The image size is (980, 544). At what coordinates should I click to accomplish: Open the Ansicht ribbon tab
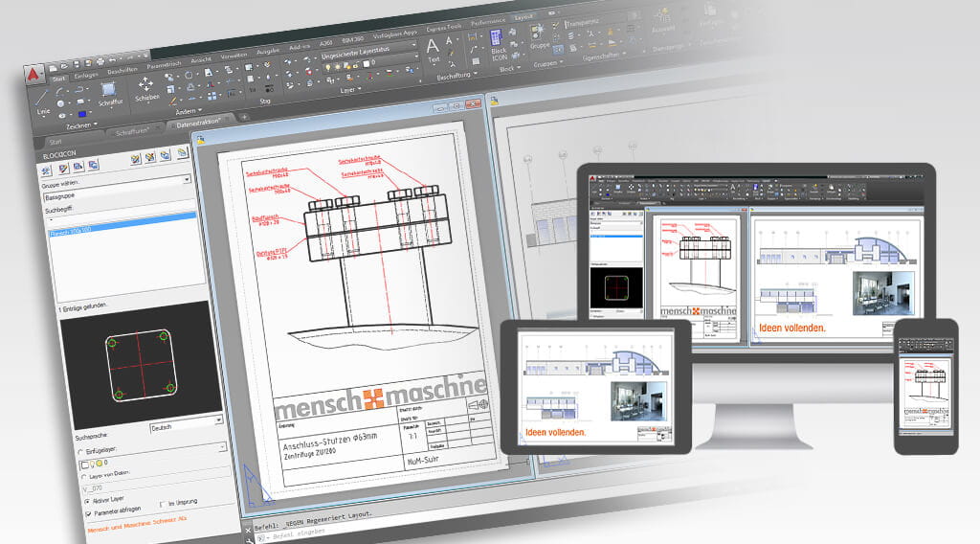[201, 60]
